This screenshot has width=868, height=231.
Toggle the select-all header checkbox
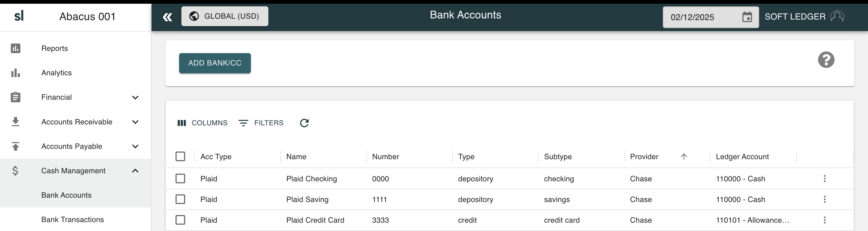(180, 157)
